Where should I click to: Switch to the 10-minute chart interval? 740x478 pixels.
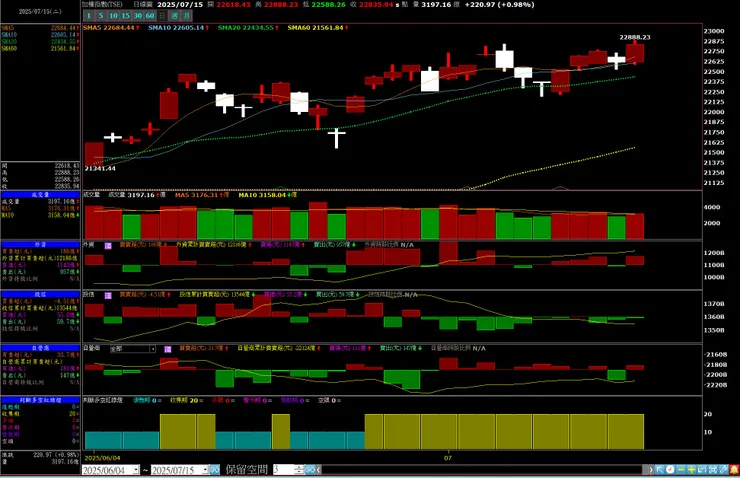click(x=113, y=16)
